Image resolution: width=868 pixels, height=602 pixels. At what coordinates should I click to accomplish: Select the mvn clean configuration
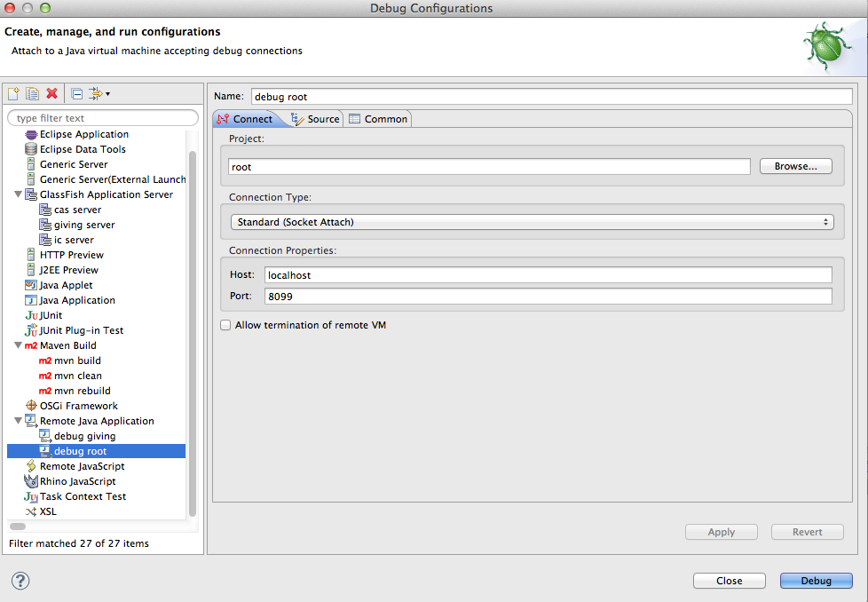tap(78, 376)
